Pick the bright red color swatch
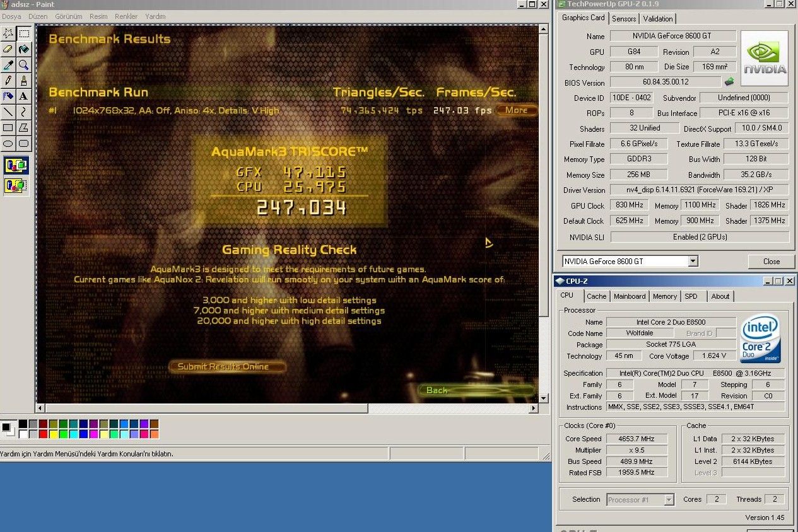 43,434
